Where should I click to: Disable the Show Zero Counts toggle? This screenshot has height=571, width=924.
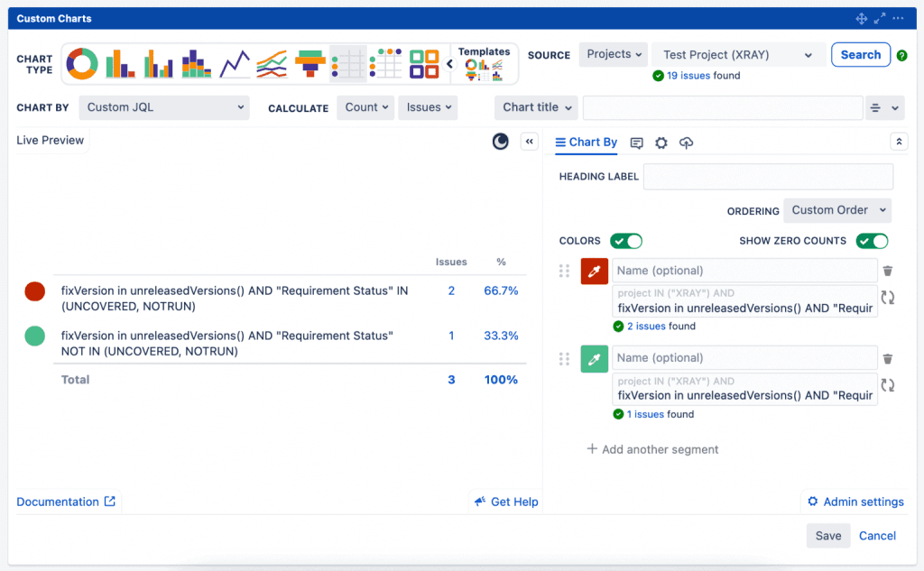pyautogui.click(x=872, y=241)
